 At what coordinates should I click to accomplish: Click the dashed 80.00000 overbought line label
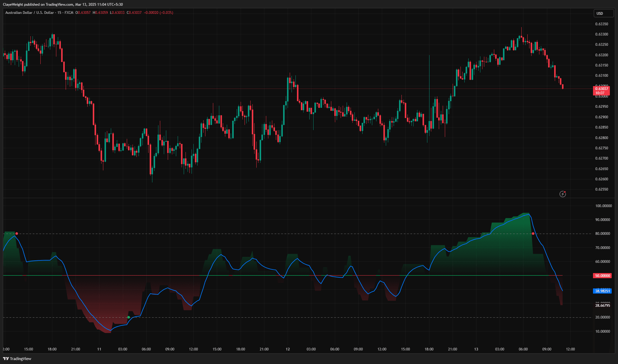(x=602, y=233)
